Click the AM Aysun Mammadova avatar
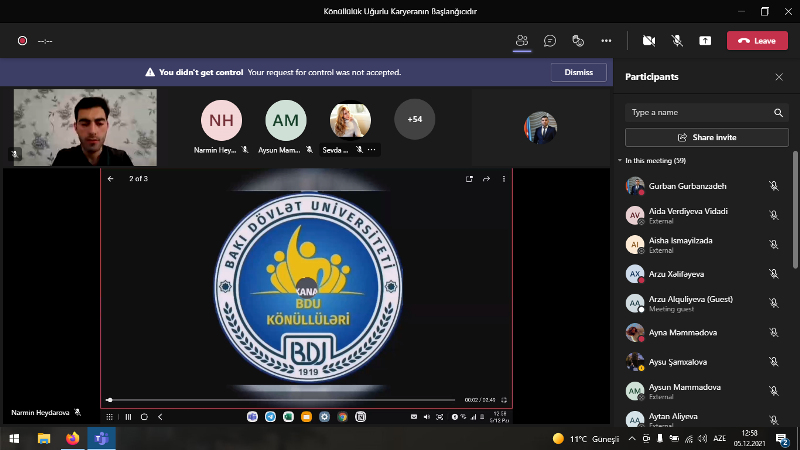Viewport: 800px width, 450px height. click(285, 120)
